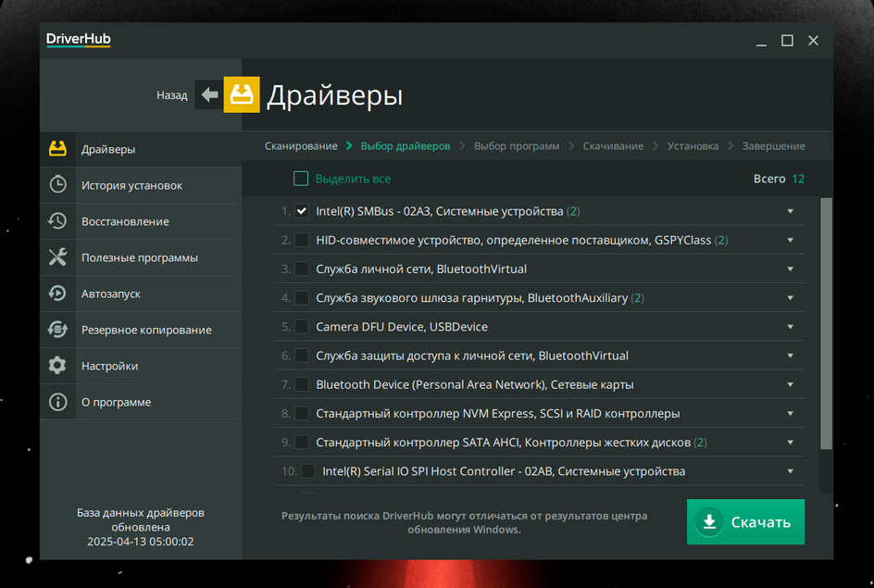Open Автозапуск section
Screen dimensions: 874x588
pos(141,294)
